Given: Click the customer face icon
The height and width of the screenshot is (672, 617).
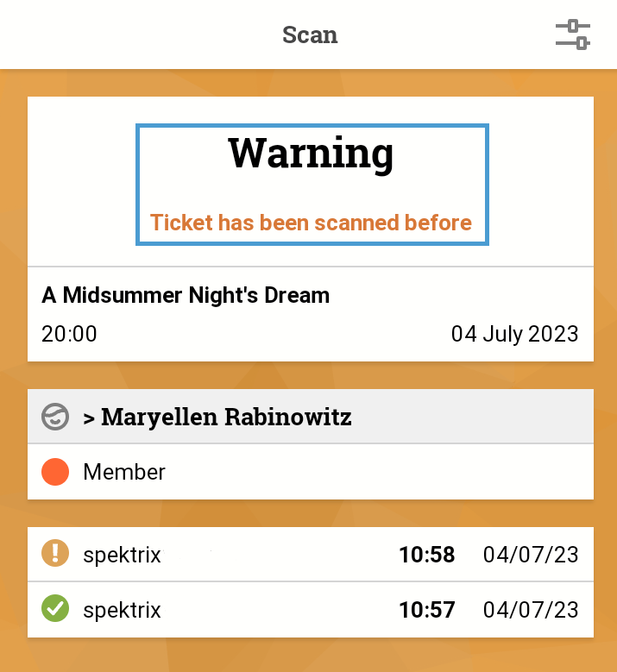Looking at the screenshot, I should pos(54,418).
